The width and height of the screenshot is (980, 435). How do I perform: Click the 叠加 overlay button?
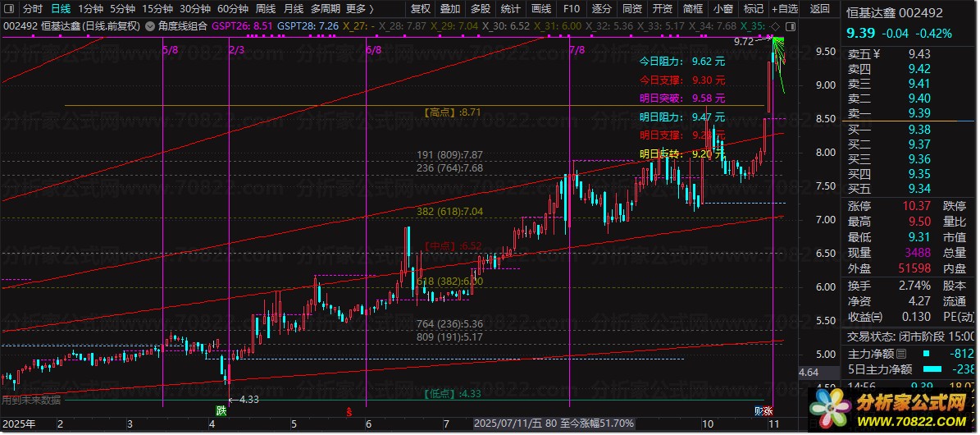click(x=450, y=9)
